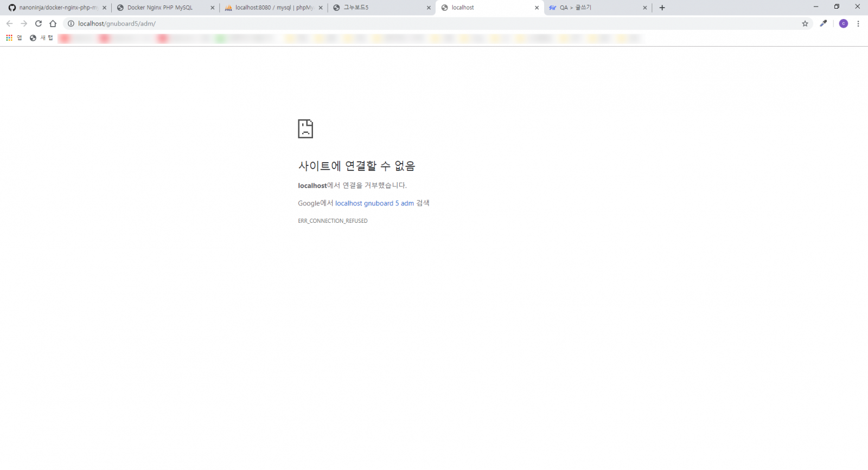Minimize the Chrome window
Image resolution: width=868 pixels, height=470 pixels.
coord(815,7)
